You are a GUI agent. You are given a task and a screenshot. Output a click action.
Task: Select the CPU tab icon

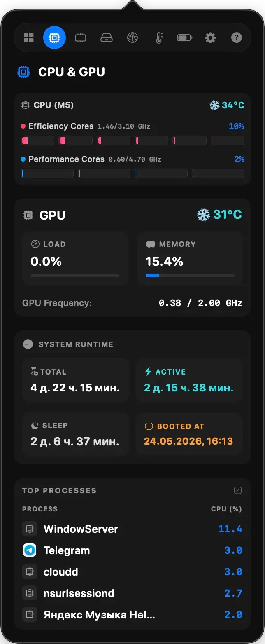pos(54,38)
